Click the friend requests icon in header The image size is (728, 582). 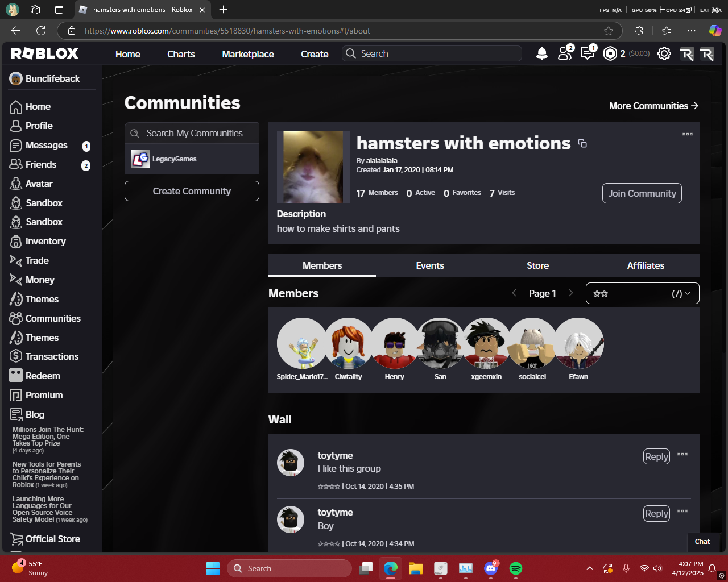point(565,53)
